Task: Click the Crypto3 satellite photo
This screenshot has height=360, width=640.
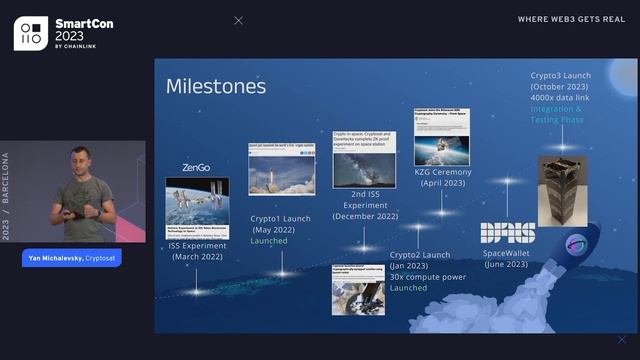Action: pos(562,191)
